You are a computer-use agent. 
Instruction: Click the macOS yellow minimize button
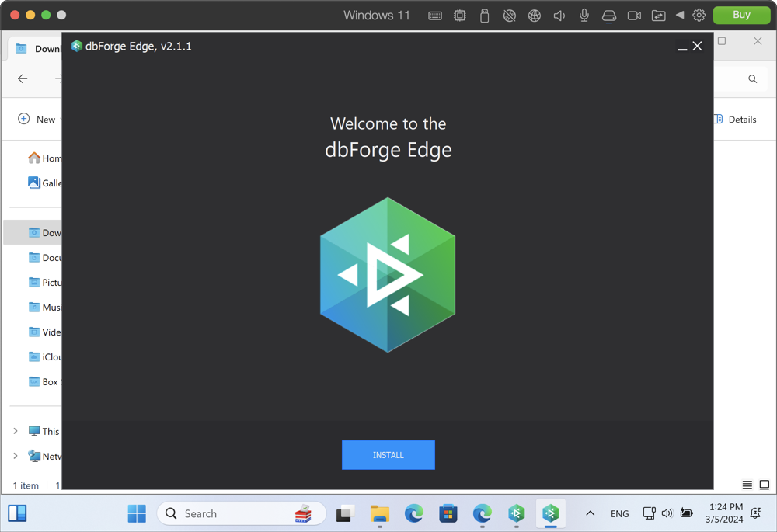(x=30, y=15)
